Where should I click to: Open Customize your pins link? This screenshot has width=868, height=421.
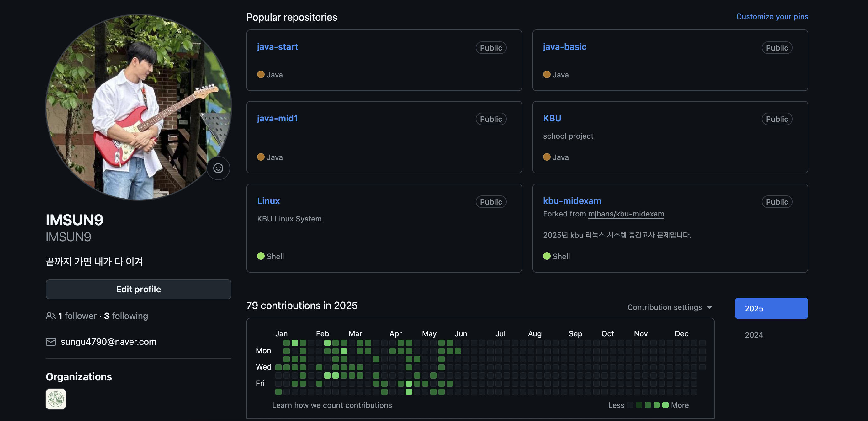click(772, 17)
